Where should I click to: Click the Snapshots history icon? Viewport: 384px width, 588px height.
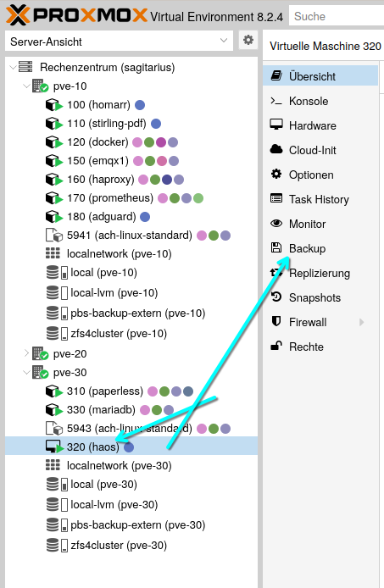coord(276,297)
